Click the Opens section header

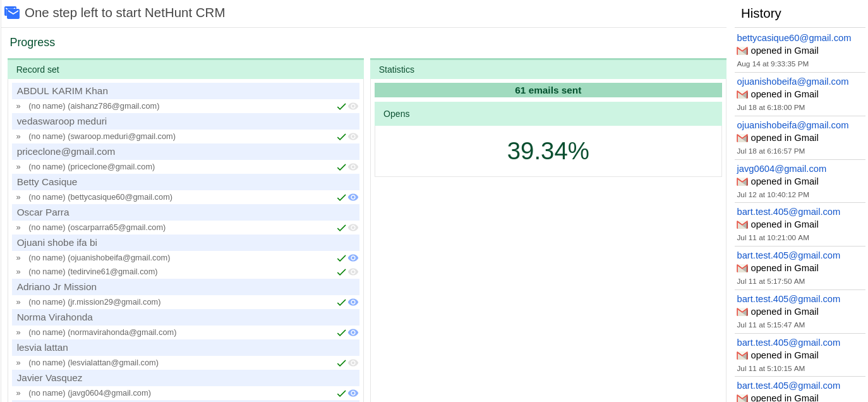tap(548, 114)
